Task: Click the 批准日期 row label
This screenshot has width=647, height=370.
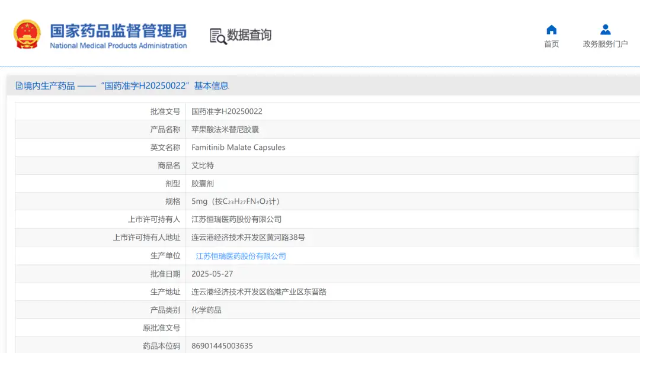Action: (165, 274)
